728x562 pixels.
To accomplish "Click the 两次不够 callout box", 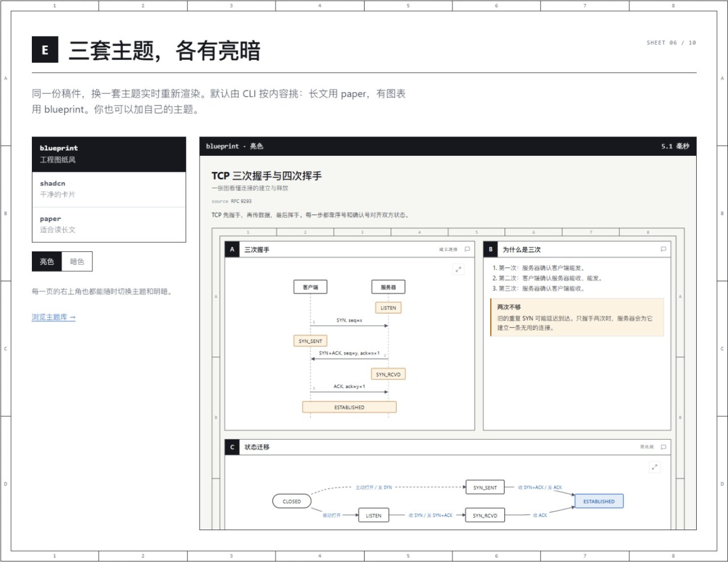I will click(x=577, y=317).
